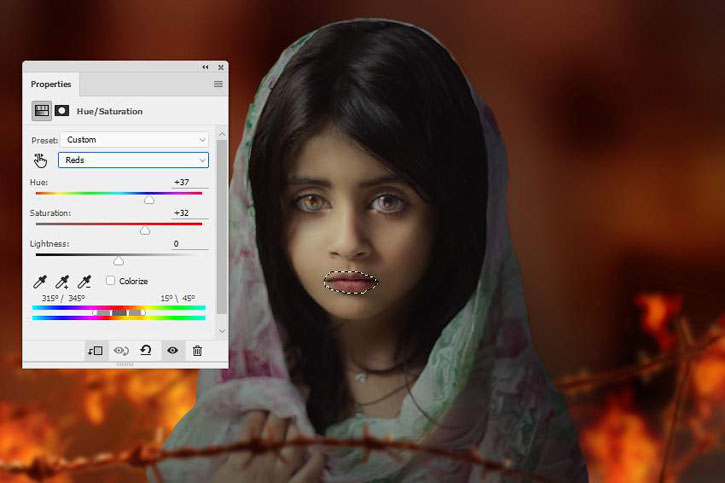Collapse the Properties panel to icons
This screenshot has height=483, width=725.
click(x=205, y=67)
